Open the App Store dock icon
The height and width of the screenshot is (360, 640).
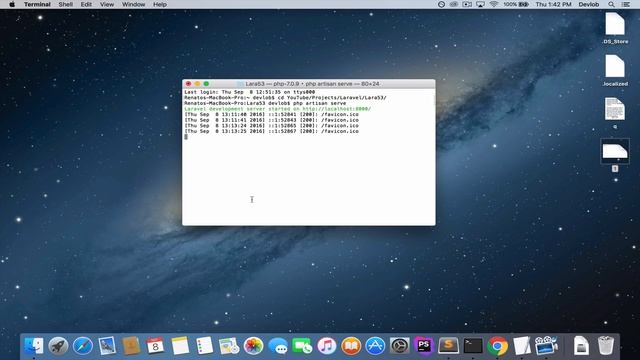pos(375,346)
